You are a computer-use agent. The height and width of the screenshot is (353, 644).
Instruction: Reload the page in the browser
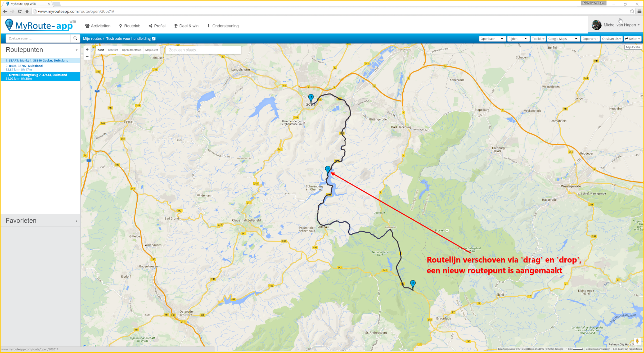click(x=20, y=11)
